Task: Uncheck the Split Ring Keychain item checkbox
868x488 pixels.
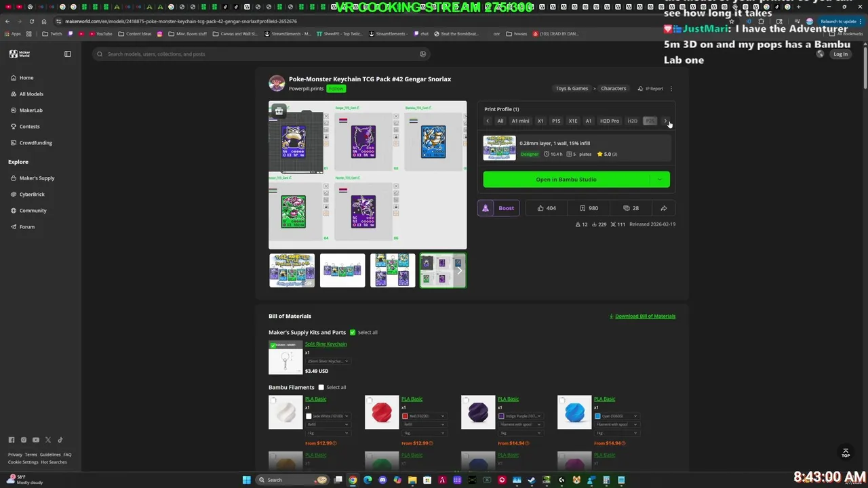Action: 273,345
